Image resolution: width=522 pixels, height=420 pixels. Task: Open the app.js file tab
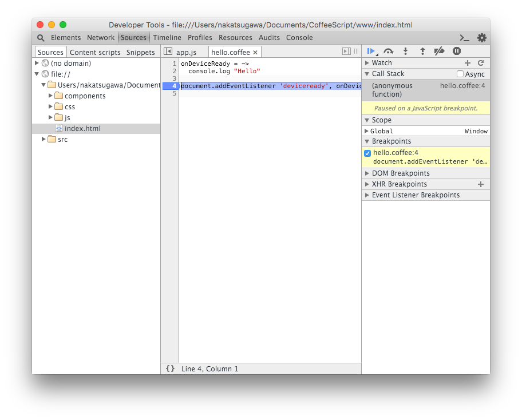186,52
